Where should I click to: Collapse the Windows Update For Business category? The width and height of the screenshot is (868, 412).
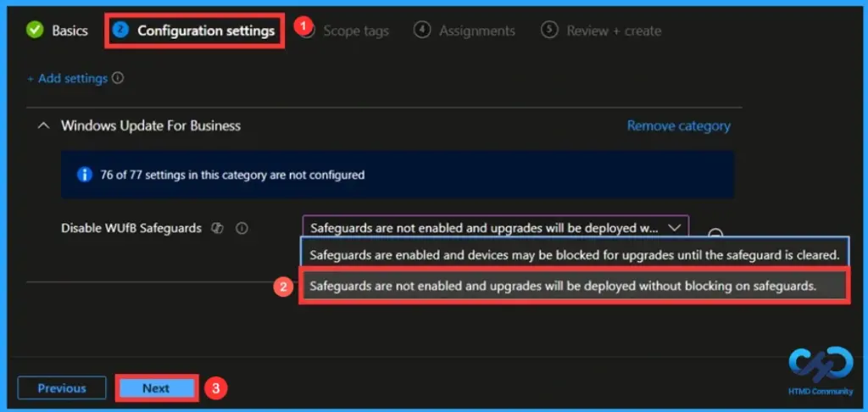point(43,126)
